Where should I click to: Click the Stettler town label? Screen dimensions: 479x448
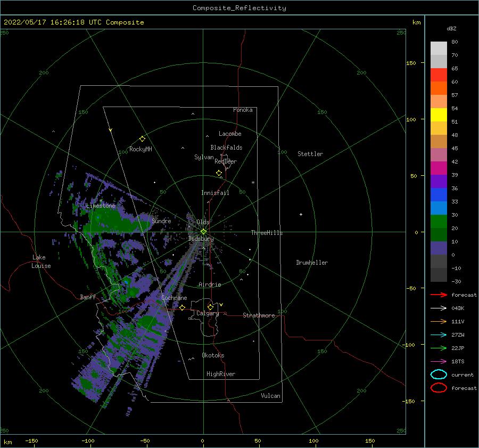pyautogui.click(x=310, y=154)
